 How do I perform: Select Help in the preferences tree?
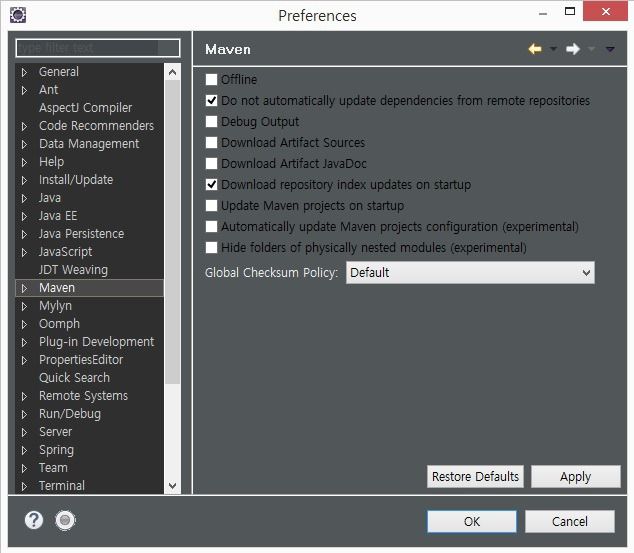(x=51, y=162)
